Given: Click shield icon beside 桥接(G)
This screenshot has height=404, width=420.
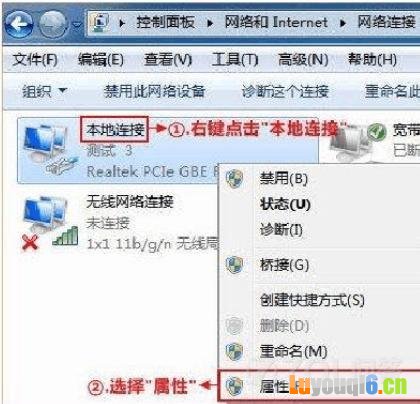Looking at the screenshot, I should 234,265.
